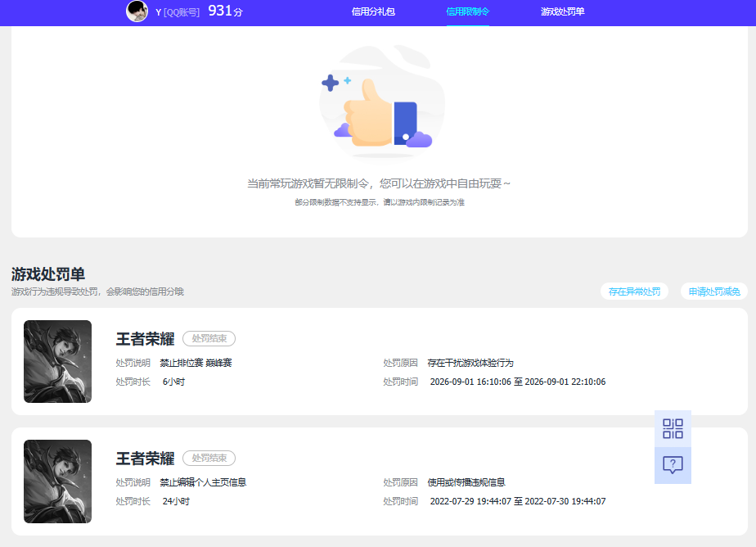
Task: Click the 游戏处罚单 section heading
Action: coord(48,274)
